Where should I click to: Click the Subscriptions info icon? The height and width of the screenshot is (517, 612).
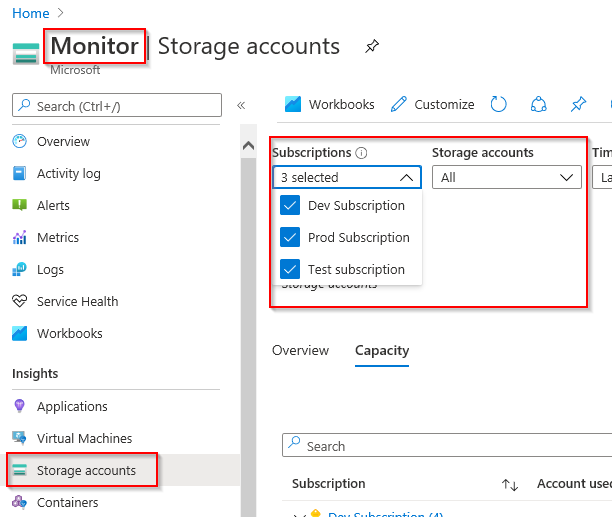pos(361,153)
